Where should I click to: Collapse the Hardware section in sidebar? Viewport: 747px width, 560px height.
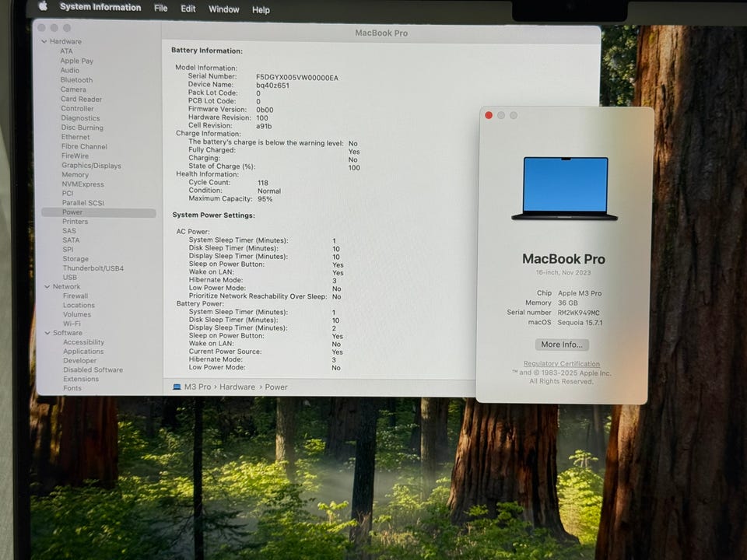click(44, 42)
